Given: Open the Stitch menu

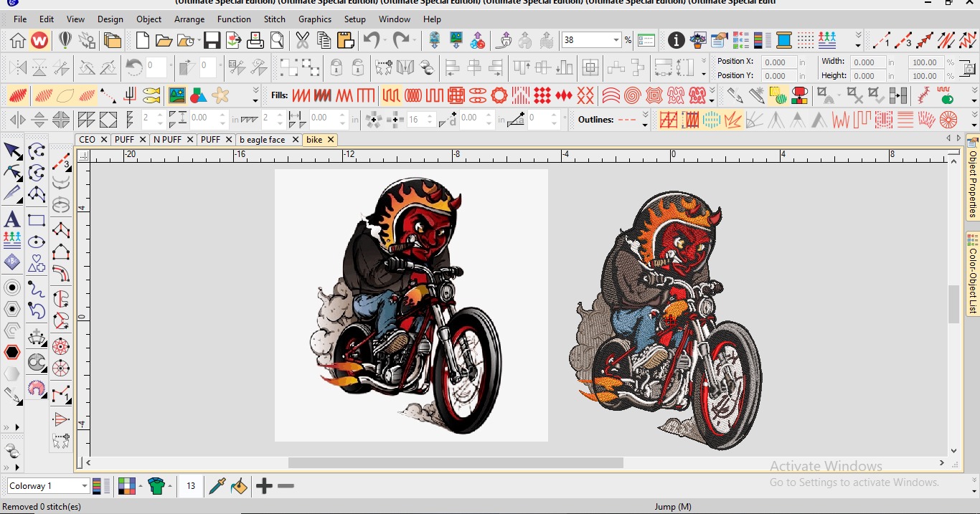Looking at the screenshot, I should pyautogui.click(x=274, y=19).
